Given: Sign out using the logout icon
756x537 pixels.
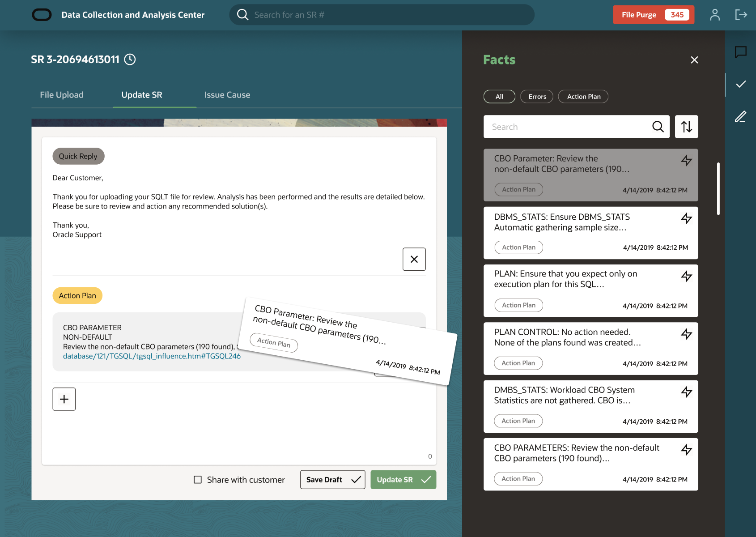Looking at the screenshot, I should tap(741, 14).
